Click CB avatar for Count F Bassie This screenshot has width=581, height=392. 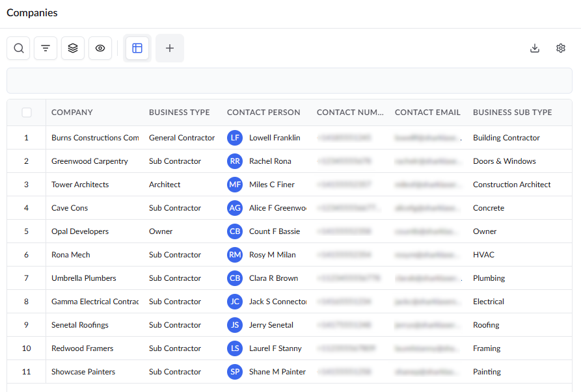[235, 231]
